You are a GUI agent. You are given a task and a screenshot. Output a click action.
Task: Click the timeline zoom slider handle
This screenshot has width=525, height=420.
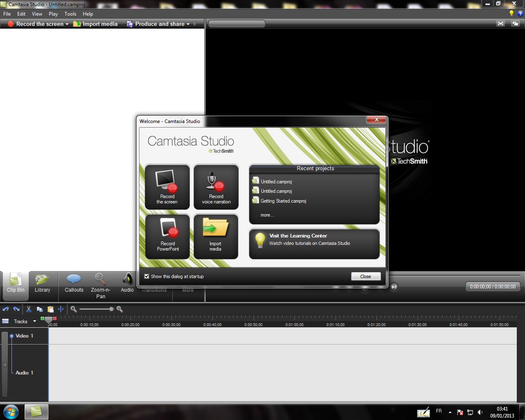[112, 309]
